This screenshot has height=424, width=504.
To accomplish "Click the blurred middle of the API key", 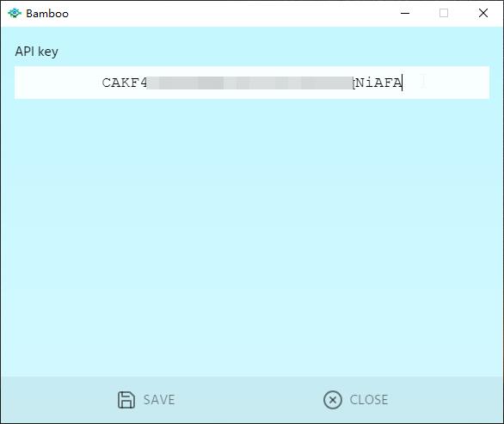I will pyautogui.click(x=249, y=83).
